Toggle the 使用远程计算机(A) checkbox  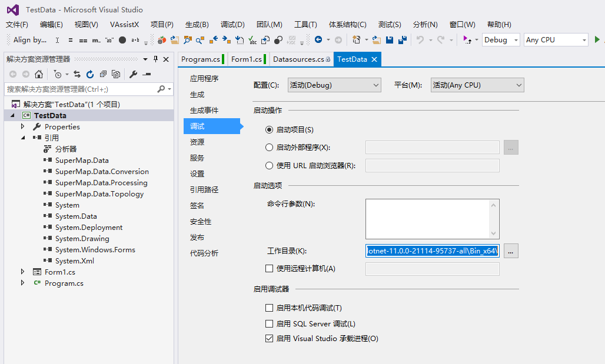pos(270,268)
